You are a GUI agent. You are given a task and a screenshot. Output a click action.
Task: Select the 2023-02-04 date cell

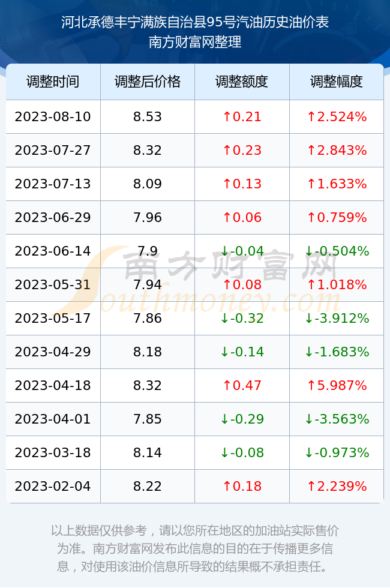tap(53, 487)
